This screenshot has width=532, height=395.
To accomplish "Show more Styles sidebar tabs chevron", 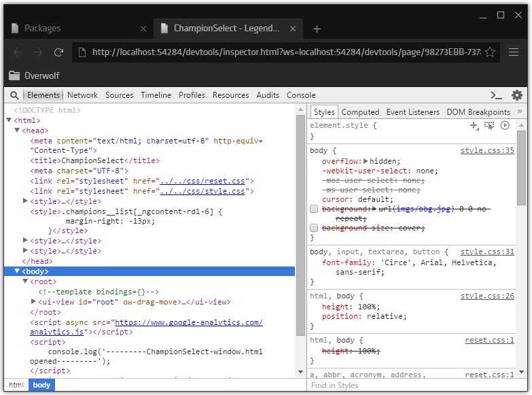I will click(x=520, y=111).
